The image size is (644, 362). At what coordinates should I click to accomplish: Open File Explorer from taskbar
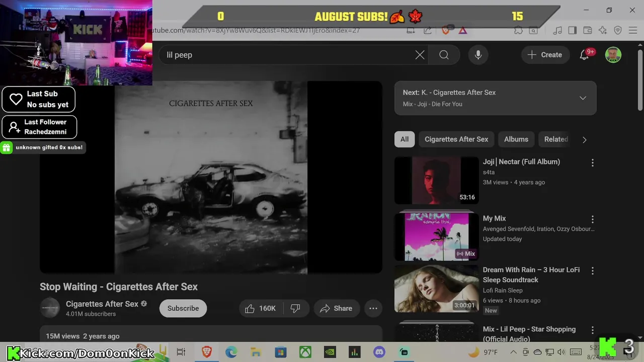(256, 352)
